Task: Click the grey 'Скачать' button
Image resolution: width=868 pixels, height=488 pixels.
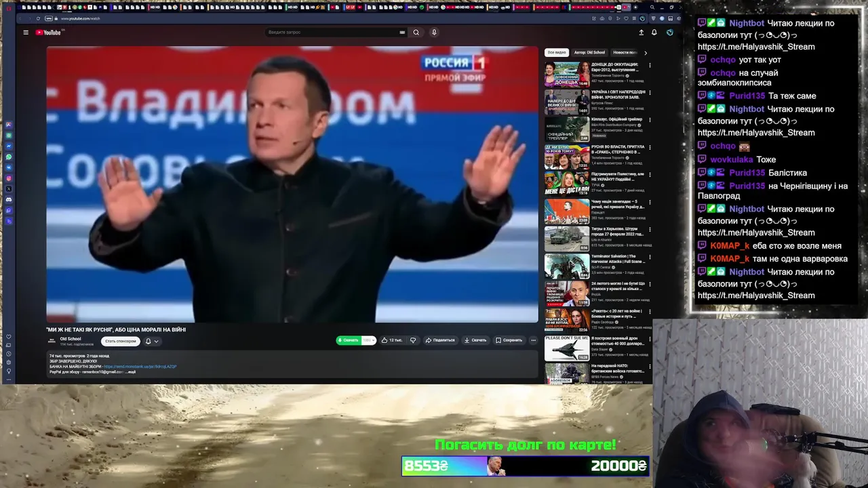Action: coord(475,340)
